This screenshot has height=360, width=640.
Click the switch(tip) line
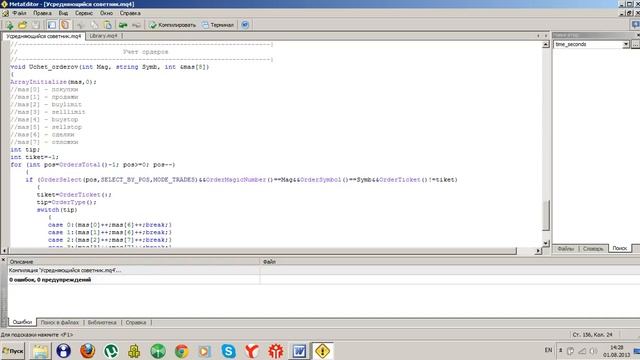point(57,210)
